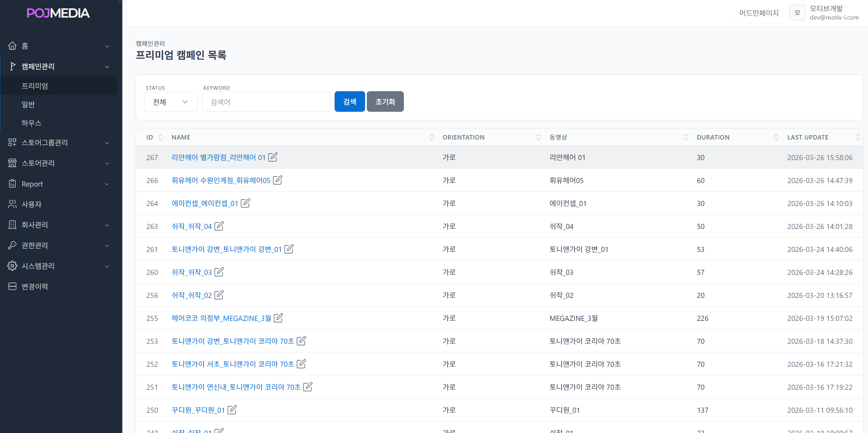Click the 사용자 users icon
Viewport: 868px width, 433px height.
[12, 204]
